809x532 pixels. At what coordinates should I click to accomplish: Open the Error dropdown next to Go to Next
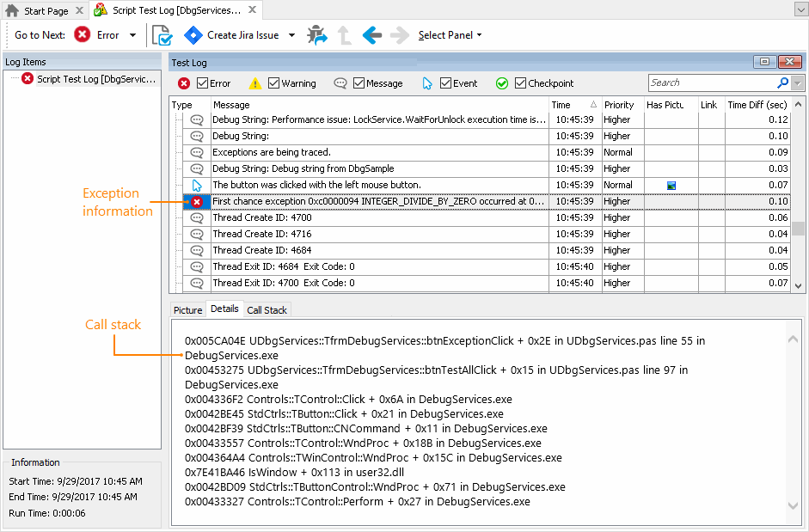[133, 35]
